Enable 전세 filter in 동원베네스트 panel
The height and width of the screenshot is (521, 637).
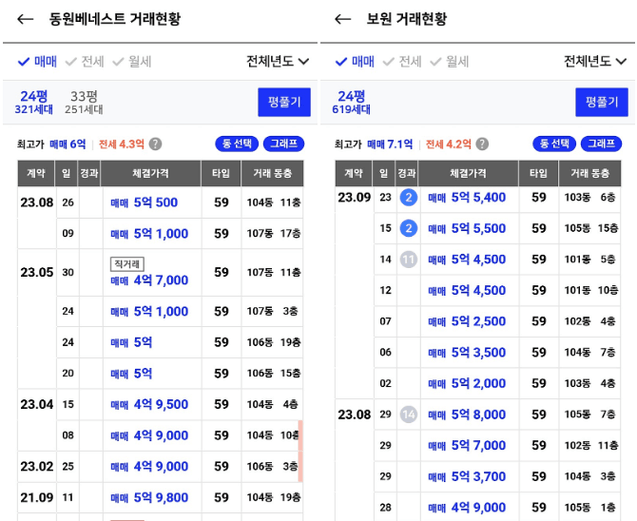pyautogui.click(x=85, y=62)
